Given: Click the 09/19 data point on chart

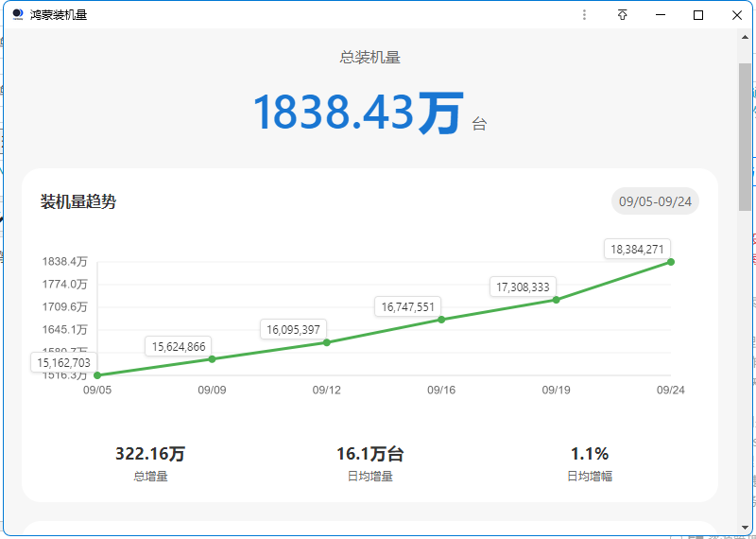Looking at the screenshot, I should pyautogui.click(x=556, y=300).
